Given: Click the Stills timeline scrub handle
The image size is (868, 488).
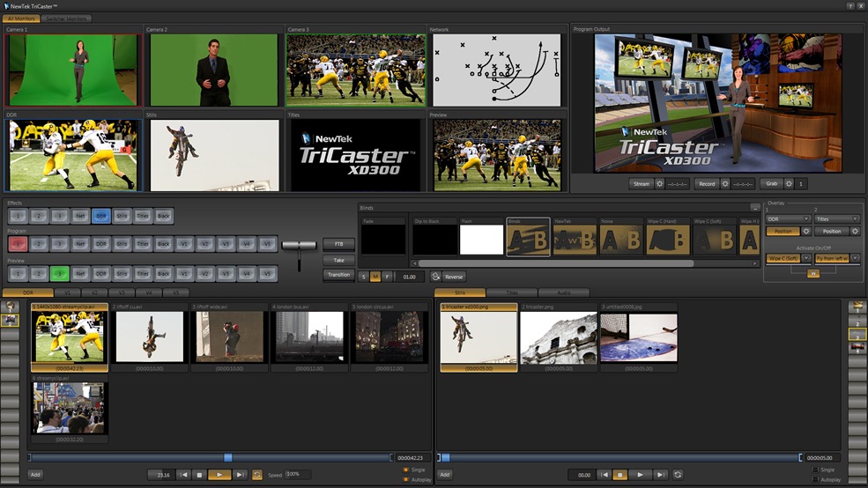Looking at the screenshot, I should pyautogui.click(x=446, y=457).
